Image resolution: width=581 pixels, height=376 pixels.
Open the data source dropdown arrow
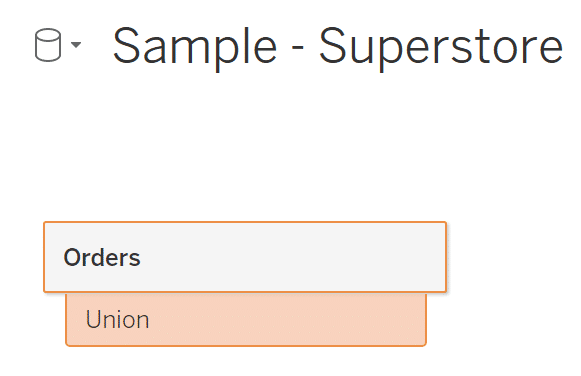[76, 45]
